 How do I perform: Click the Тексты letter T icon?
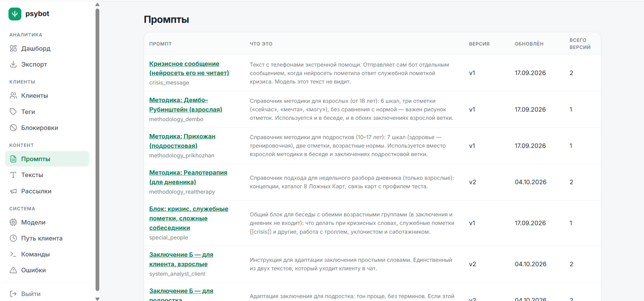pyautogui.click(x=13, y=175)
